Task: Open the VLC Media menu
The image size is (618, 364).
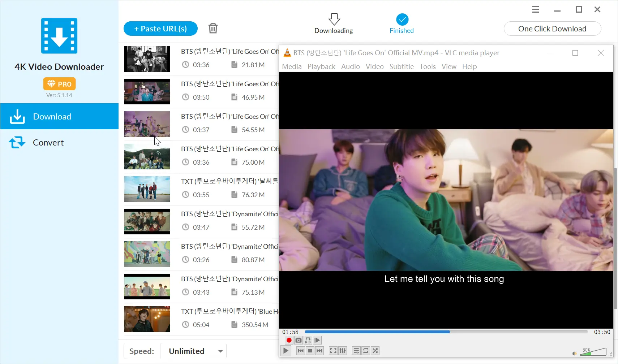Action: pyautogui.click(x=292, y=66)
